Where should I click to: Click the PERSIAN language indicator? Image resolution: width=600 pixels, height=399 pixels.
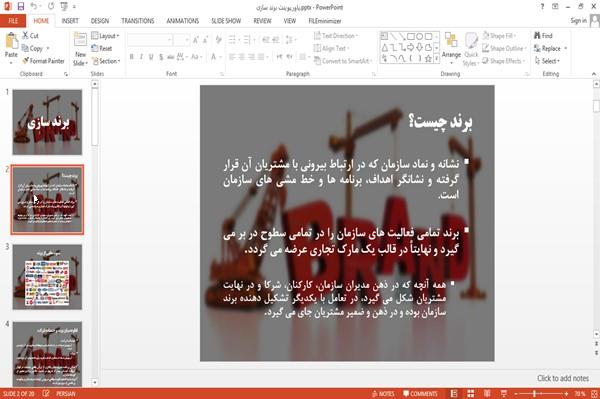tap(65, 394)
